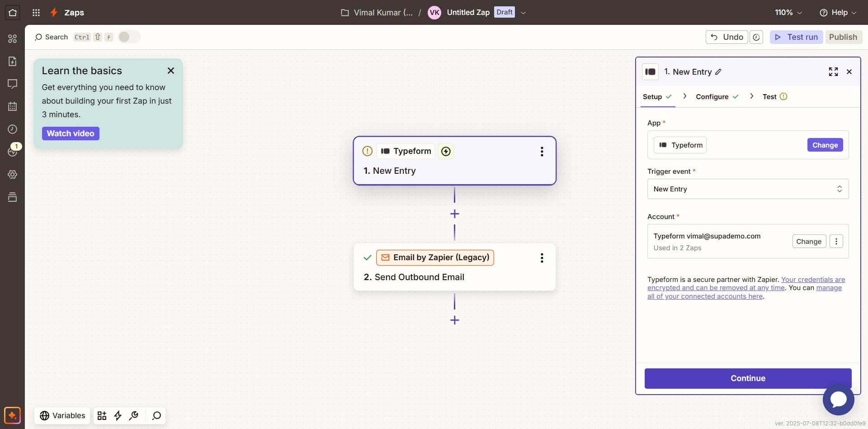Viewport: 868px width, 429px height.
Task: Click the Publish button
Action: [844, 37]
